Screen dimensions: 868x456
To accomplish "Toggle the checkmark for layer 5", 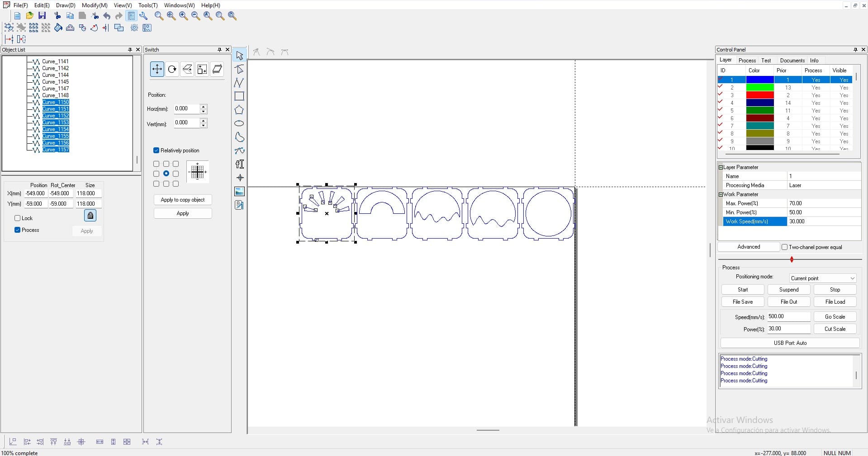I will click(x=720, y=110).
